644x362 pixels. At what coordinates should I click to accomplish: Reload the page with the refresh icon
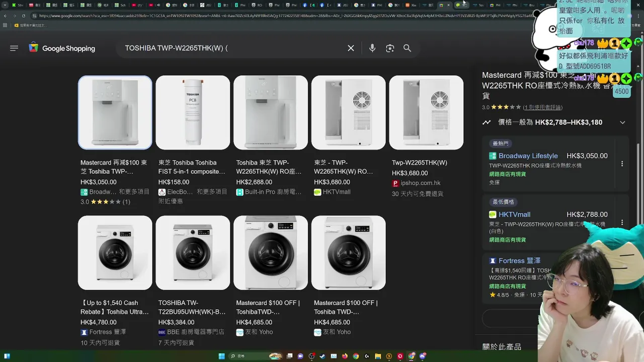23,16
